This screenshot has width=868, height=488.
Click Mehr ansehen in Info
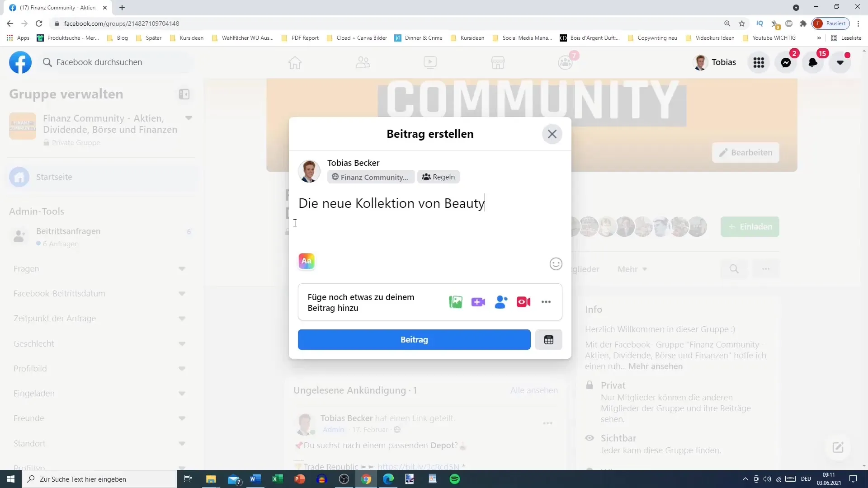coord(656,366)
